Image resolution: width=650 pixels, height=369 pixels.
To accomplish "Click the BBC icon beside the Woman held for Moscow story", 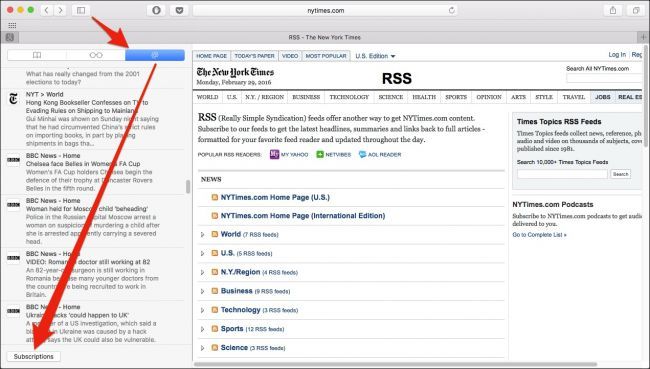I will pyautogui.click(x=13, y=204).
